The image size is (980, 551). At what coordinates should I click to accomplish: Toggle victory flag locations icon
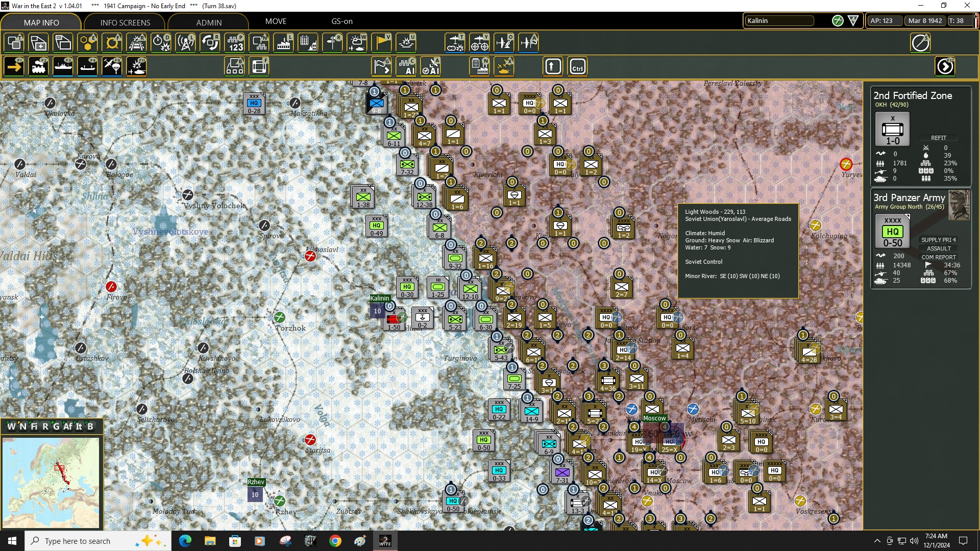[x=382, y=43]
